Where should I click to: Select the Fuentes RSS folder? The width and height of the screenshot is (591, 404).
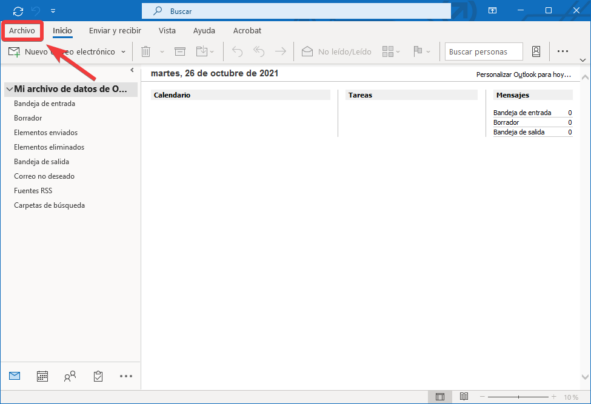click(33, 191)
